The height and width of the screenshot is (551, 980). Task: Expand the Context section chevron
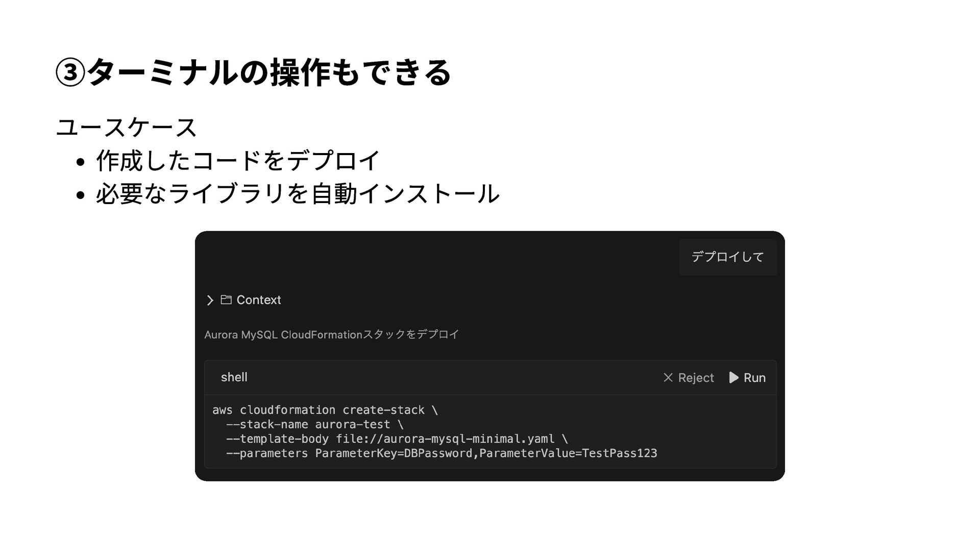tap(210, 300)
